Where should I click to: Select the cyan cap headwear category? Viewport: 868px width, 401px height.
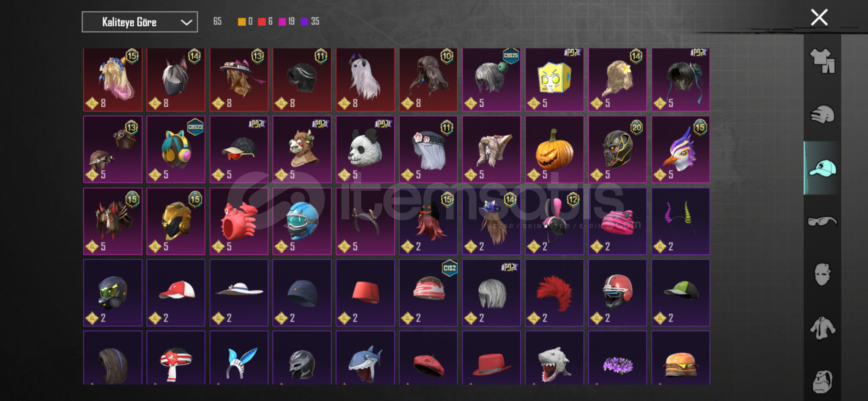822,168
